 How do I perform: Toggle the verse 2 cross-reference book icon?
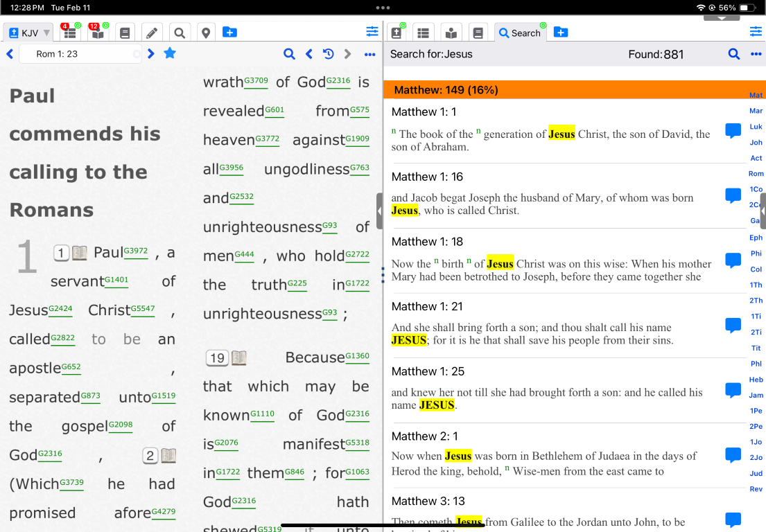(168, 456)
